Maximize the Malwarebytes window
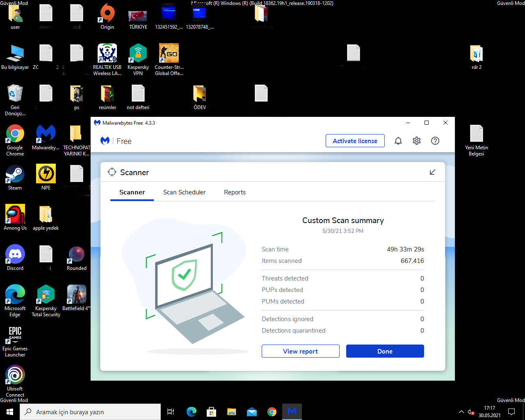This screenshot has width=525, height=420. pyautogui.click(x=427, y=123)
